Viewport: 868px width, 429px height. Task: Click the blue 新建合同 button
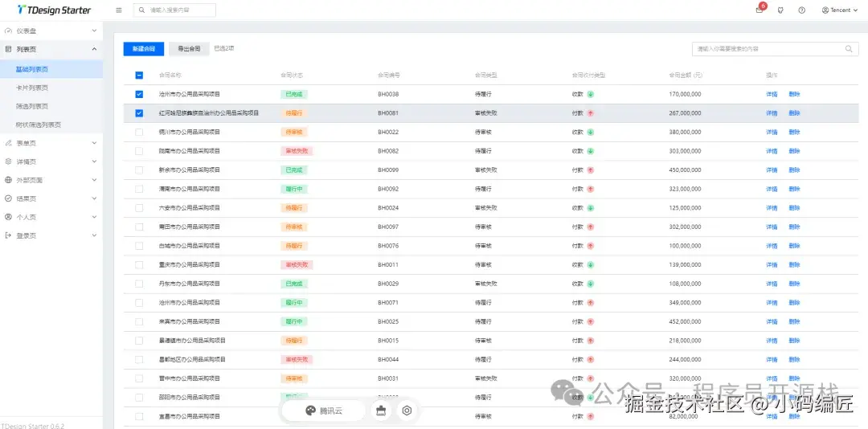click(143, 49)
